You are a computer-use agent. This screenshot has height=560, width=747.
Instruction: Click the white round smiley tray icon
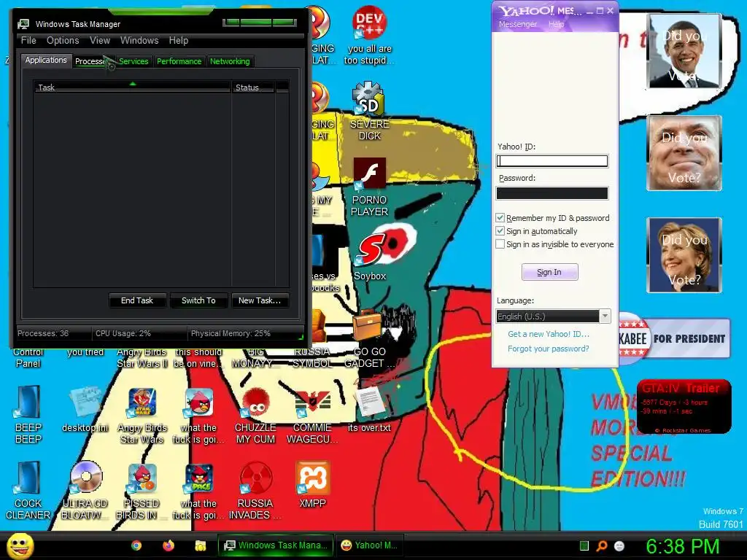pyautogui.click(x=619, y=545)
